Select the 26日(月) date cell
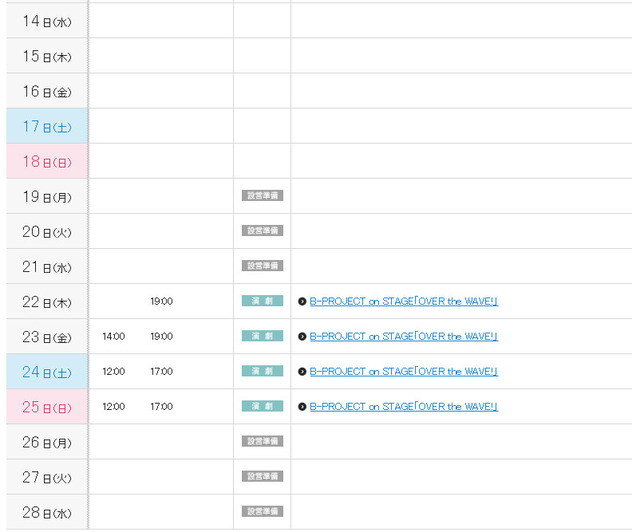Image resolution: width=640 pixels, height=532 pixels. 47,442
